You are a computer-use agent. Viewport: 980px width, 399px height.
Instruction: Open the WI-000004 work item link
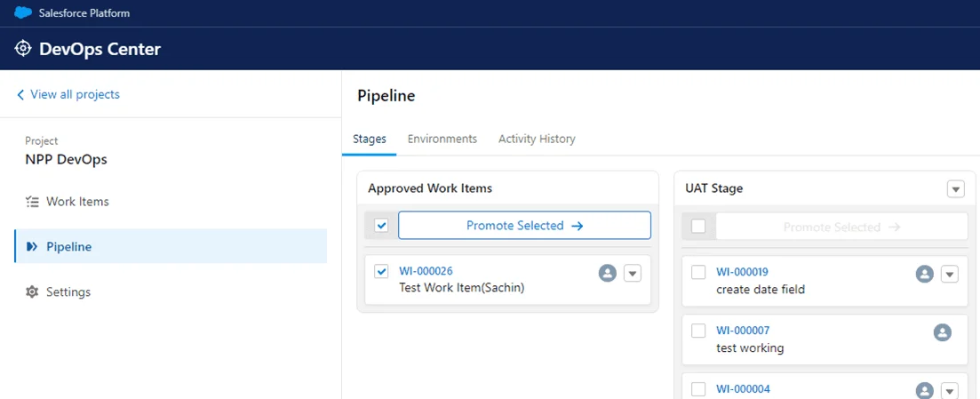[x=743, y=389]
